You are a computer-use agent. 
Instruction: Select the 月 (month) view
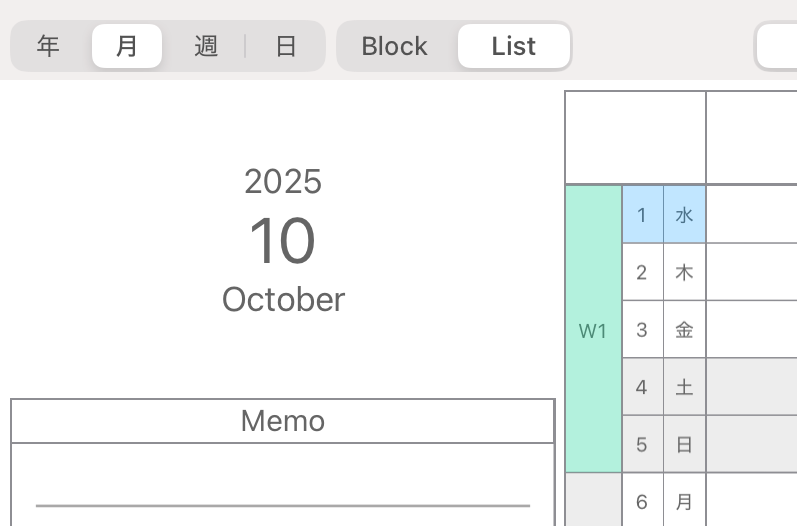pyautogui.click(x=127, y=46)
